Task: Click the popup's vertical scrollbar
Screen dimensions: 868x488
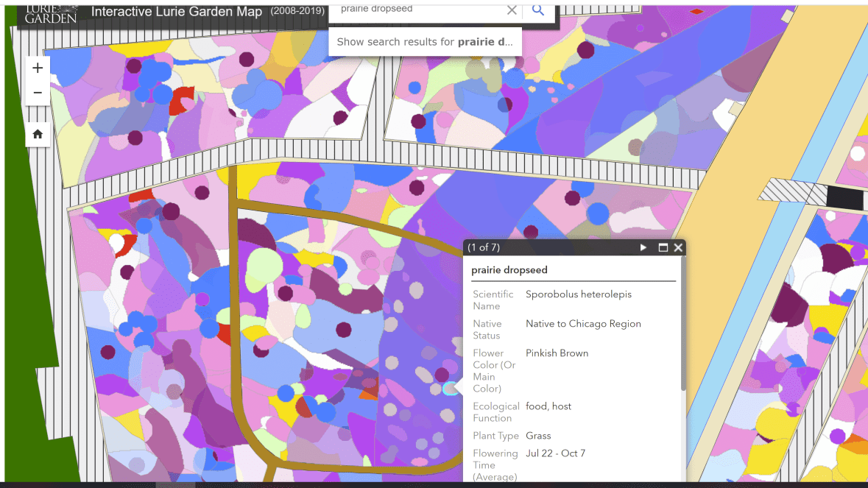Action: click(x=683, y=331)
